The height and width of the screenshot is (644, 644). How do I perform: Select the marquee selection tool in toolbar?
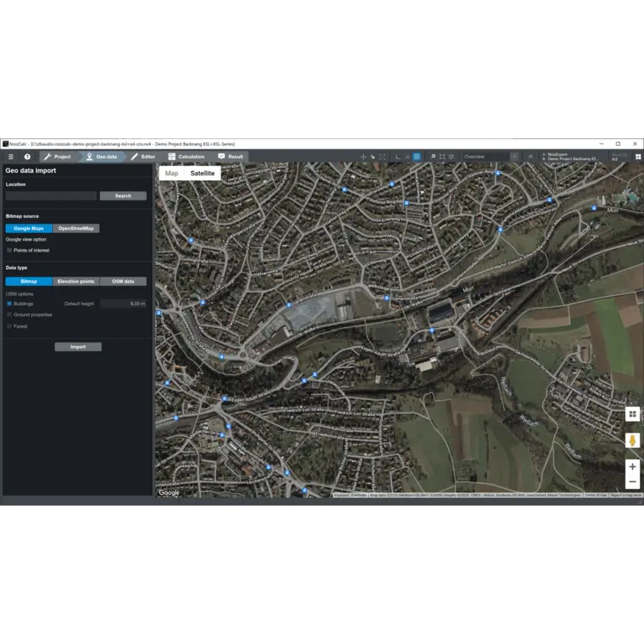(382, 157)
